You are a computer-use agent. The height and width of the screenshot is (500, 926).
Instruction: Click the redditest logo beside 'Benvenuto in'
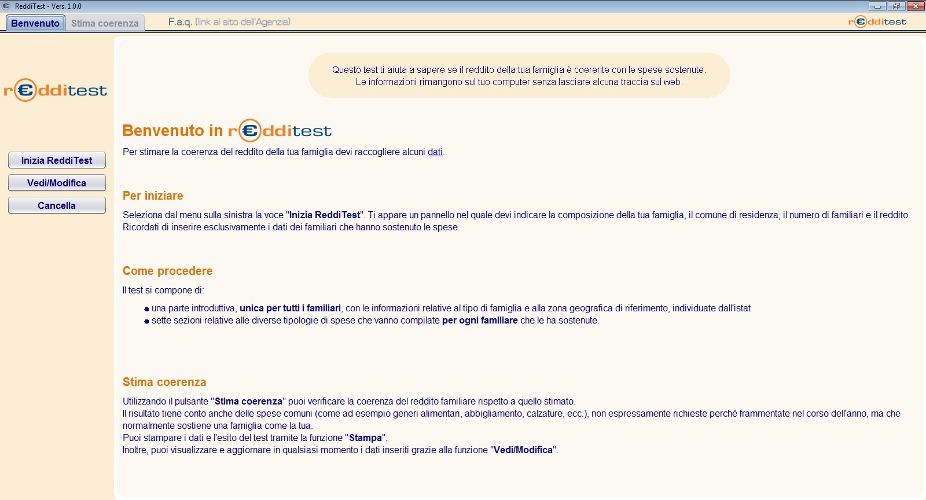[280, 130]
